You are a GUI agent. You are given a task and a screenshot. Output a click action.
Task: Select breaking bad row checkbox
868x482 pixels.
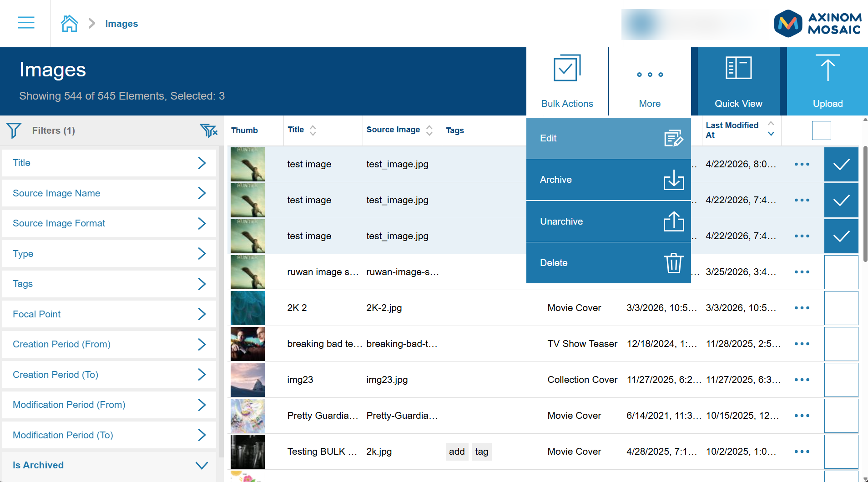click(841, 344)
